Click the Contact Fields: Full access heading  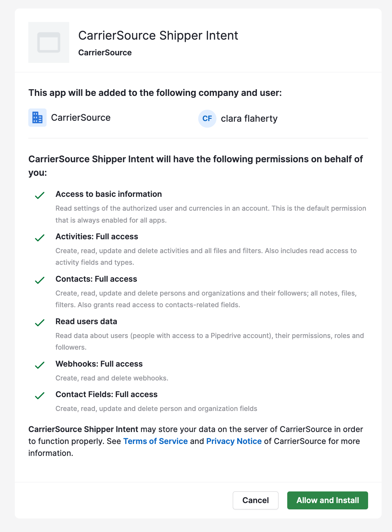pyautogui.click(x=107, y=394)
